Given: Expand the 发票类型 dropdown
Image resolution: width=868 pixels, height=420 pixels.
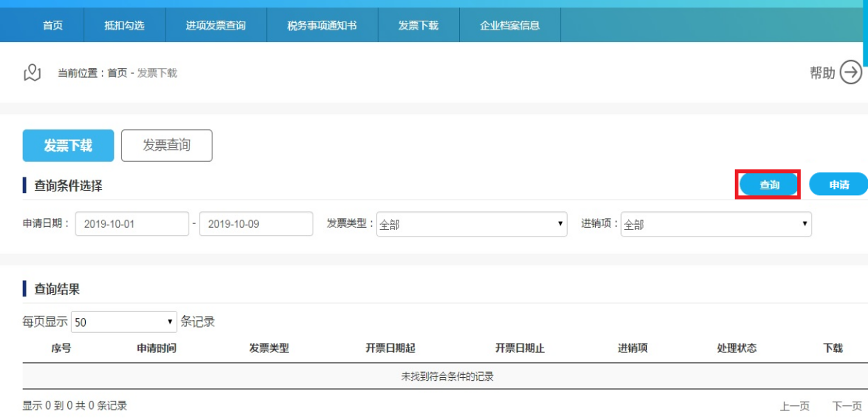Looking at the screenshot, I should [x=471, y=224].
